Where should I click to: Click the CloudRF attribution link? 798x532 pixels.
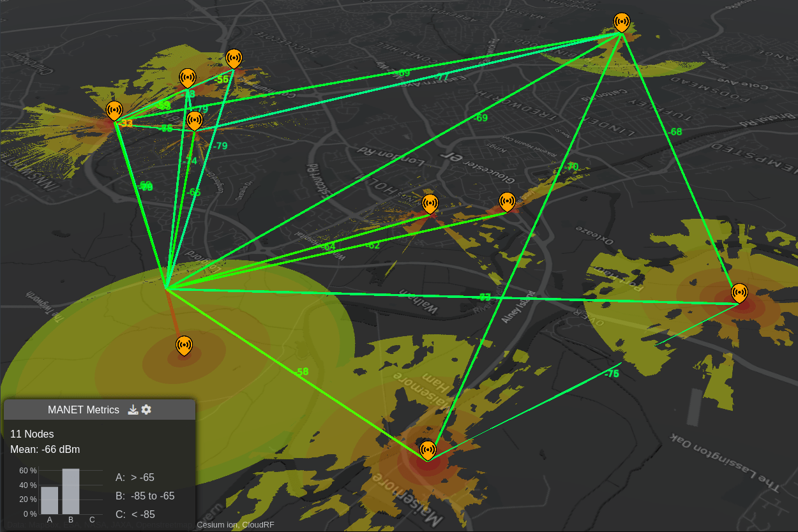pos(258,525)
